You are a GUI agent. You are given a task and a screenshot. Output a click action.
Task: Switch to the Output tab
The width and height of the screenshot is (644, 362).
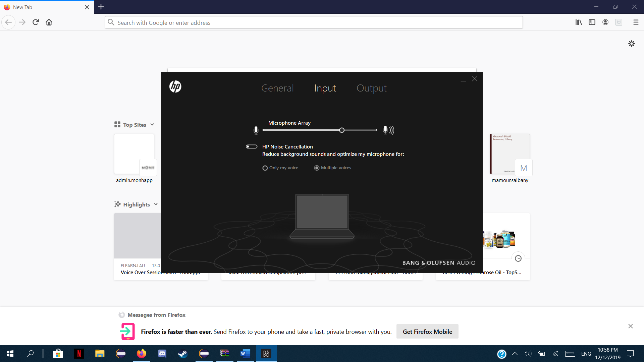click(371, 88)
